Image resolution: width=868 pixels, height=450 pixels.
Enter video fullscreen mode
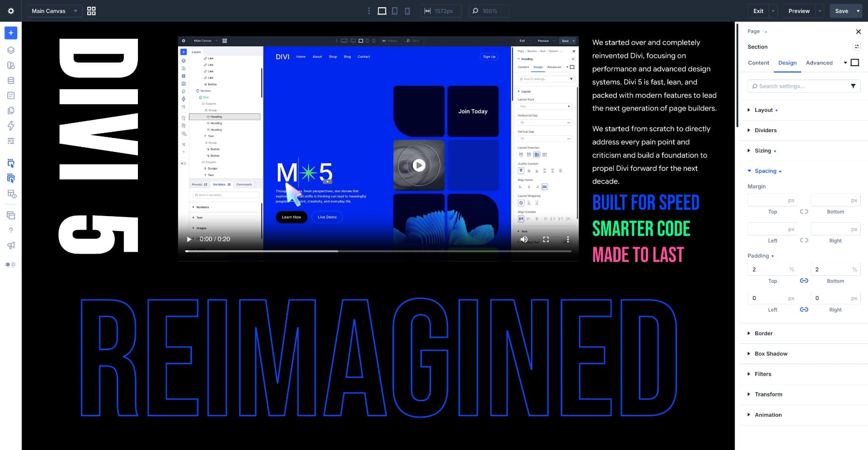(546, 239)
